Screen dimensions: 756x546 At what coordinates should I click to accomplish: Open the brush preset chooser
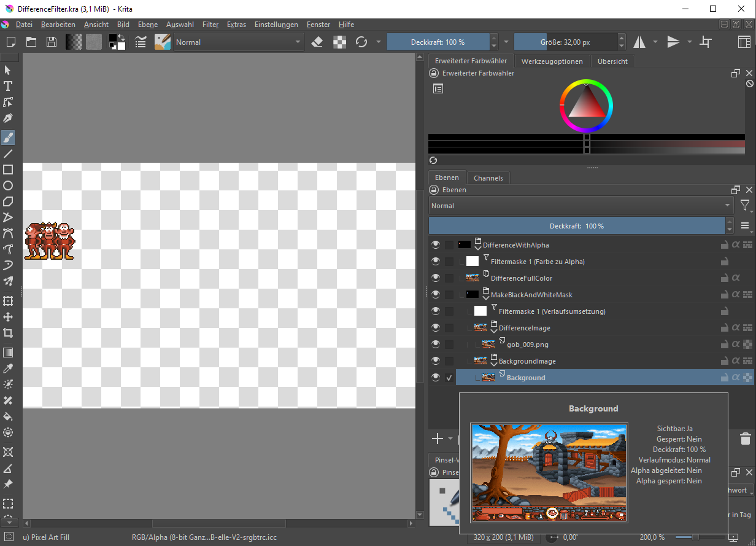pyautogui.click(x=163, y=42)
